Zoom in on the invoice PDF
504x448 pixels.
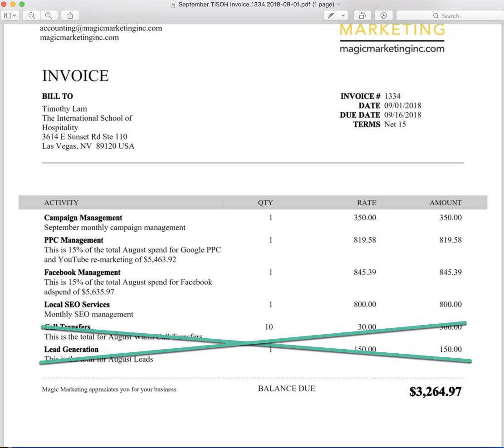coord(49,15)
